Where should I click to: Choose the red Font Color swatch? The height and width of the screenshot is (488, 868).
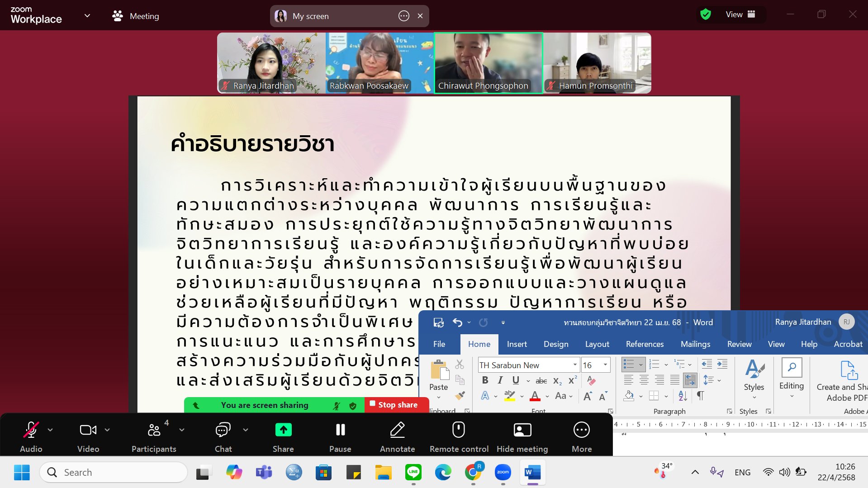coord(535,396)
